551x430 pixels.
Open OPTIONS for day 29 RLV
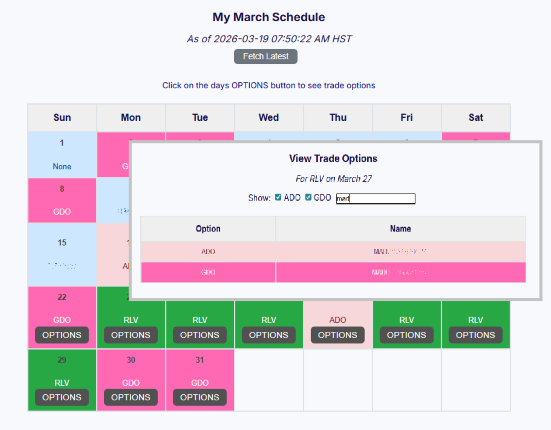click(62, 397)
